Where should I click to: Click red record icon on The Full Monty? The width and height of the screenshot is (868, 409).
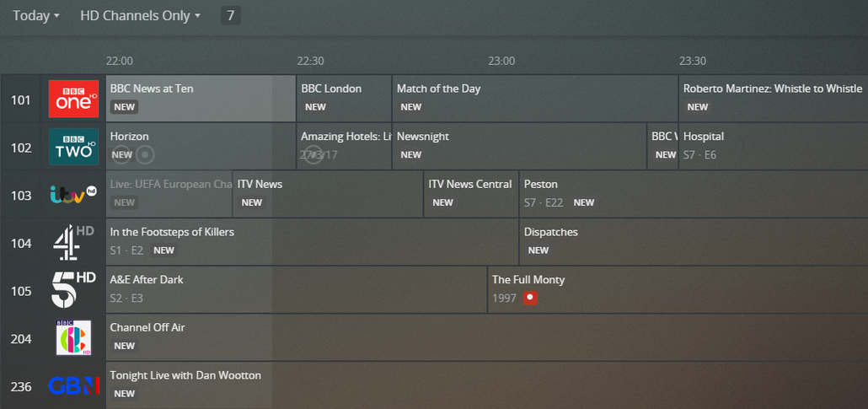coord(529,298)
